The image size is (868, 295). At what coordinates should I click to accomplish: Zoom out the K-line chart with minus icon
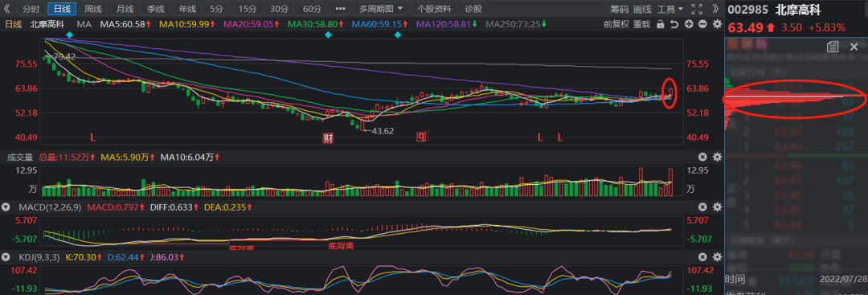[702, 24]
